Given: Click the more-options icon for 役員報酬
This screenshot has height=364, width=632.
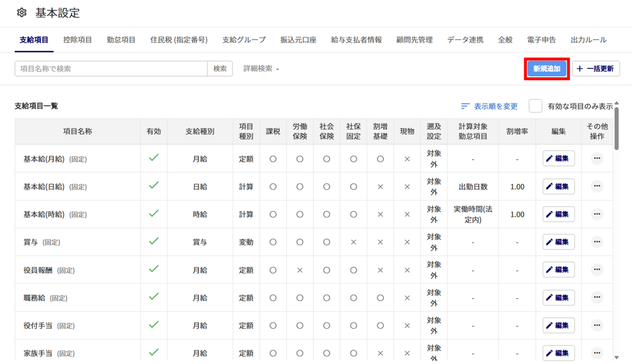Looking at the screenshot, I should tap(597, 270).
